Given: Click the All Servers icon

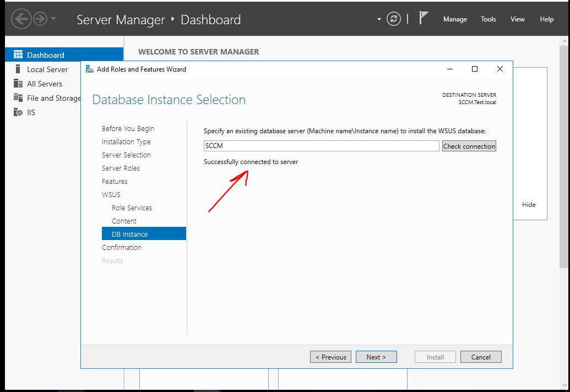Looking at the screenshot, I should (x=18, y=84).
